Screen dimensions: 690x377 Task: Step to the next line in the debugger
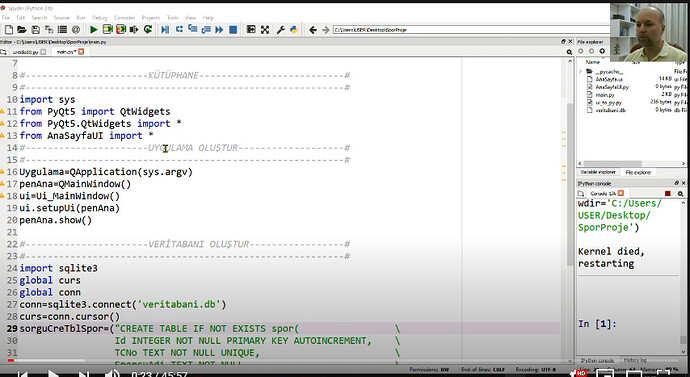point(179,29)
